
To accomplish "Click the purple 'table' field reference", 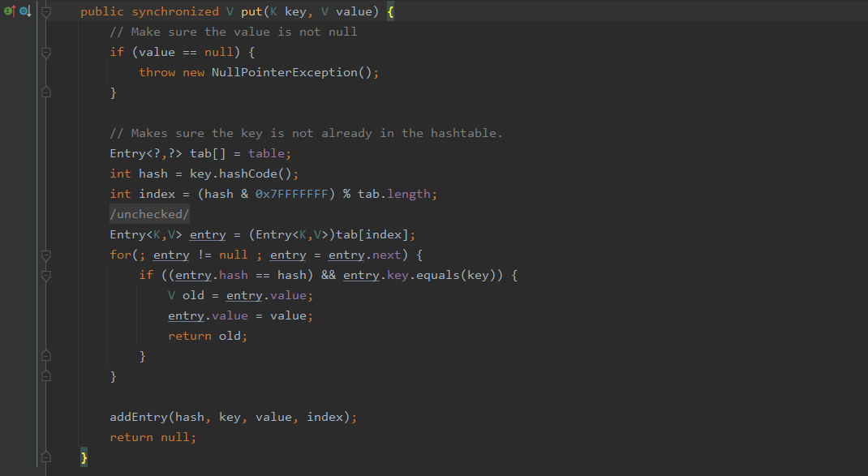I will [266, 153].
